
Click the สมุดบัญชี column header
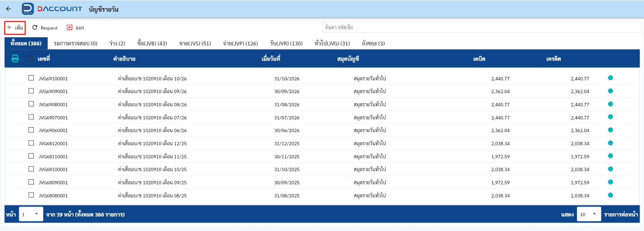click(348, 59)
